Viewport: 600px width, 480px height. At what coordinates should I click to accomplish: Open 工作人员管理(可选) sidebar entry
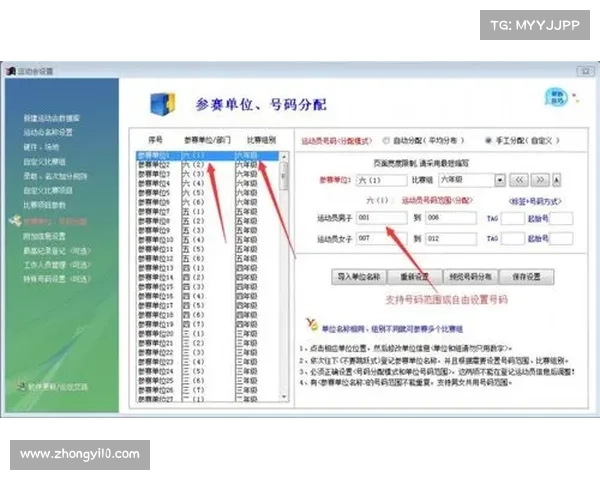[57, 265]
